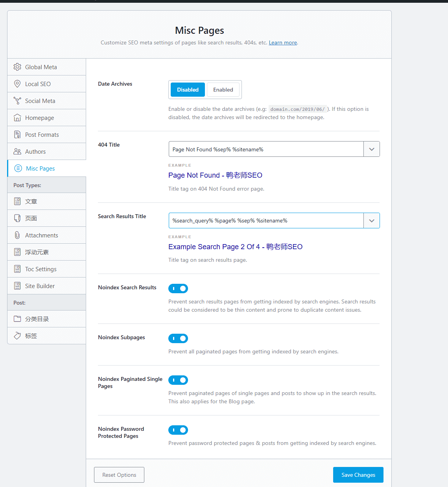Click the Date Archives label
The image size is (448, 487).
(x=115, y=84)
